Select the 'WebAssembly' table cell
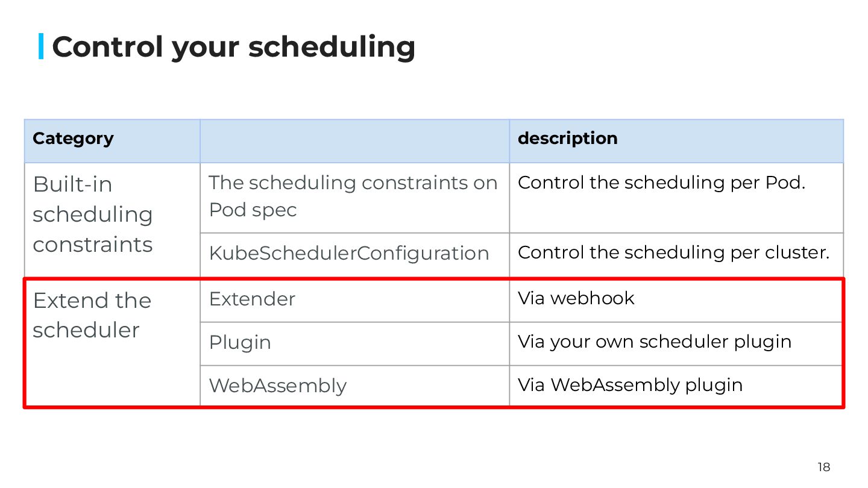The image size is (868, 488). click(278, 386)
